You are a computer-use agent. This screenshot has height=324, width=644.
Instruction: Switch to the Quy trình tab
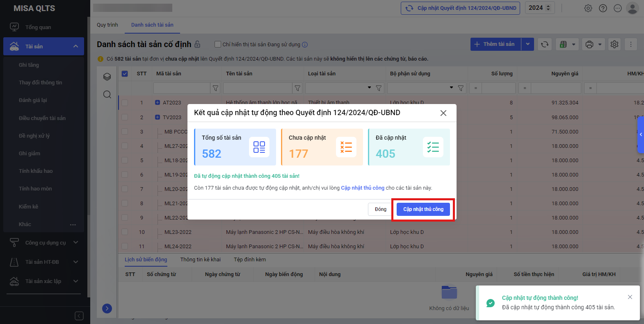(107, 25)
